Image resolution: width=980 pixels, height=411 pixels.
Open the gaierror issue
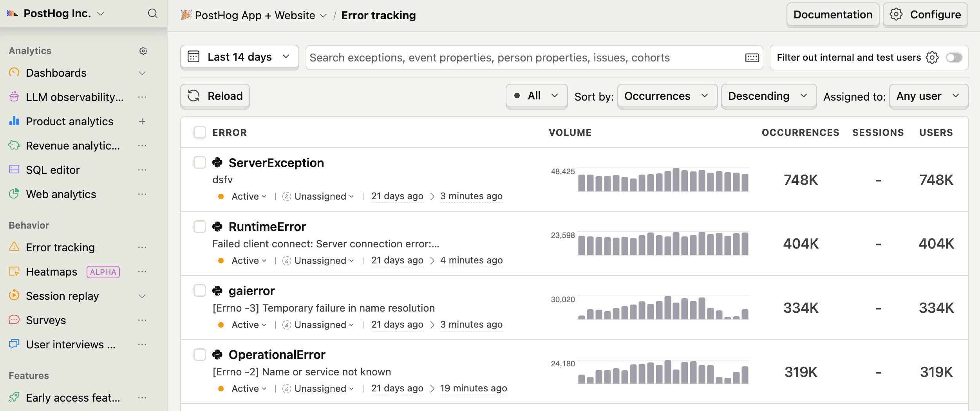[251, 290]
